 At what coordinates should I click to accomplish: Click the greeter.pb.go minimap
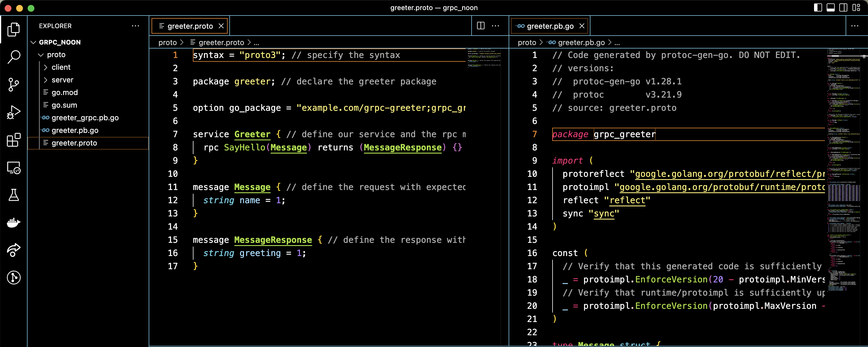point(843,168)
